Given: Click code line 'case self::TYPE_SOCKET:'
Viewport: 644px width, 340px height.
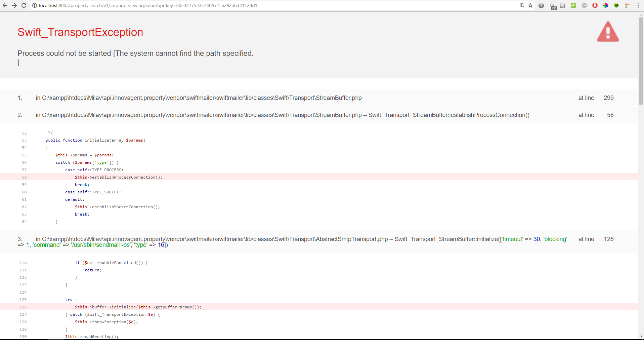Looking at the screenshot, I should pyautogui.click(x=93, y=192).
